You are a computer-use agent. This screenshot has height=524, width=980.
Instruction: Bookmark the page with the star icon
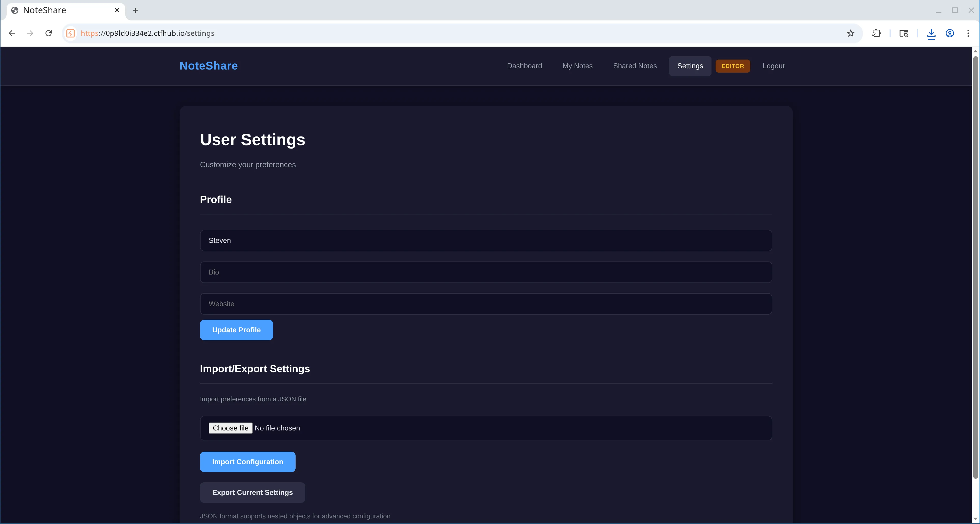point(850,33)
